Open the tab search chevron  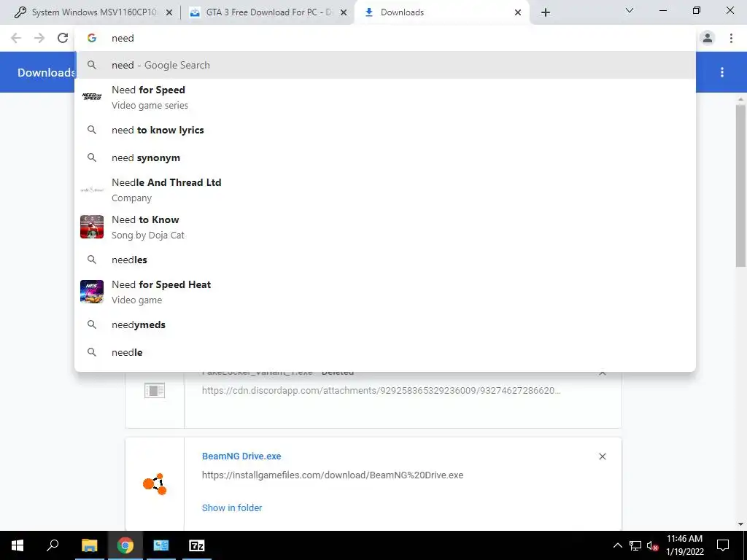point(630,10)
